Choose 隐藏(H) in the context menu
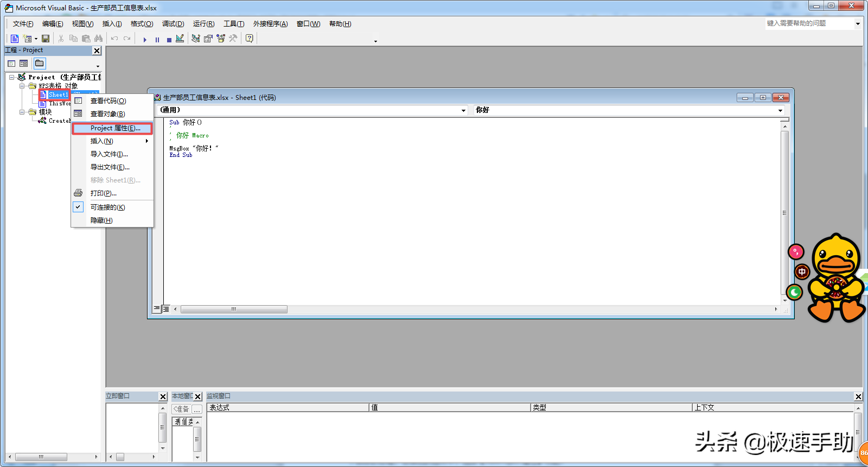The image size is (868, 467). coord(112,220)
